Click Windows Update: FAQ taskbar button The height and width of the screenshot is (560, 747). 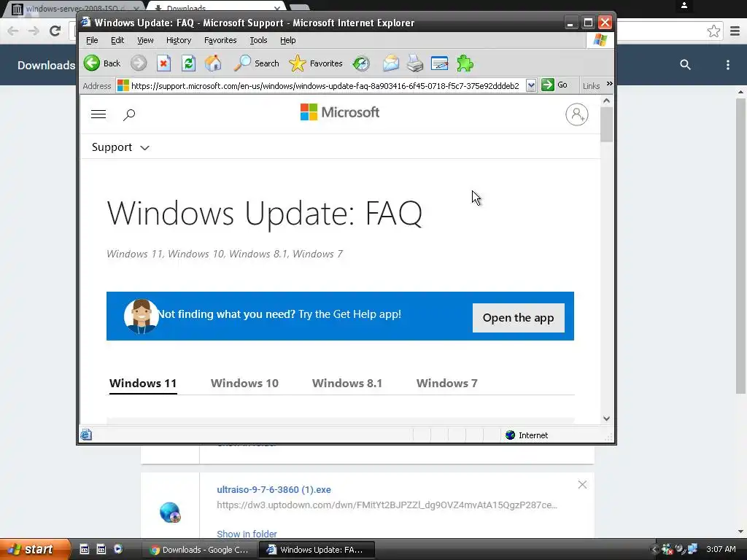tap(317, 550)
